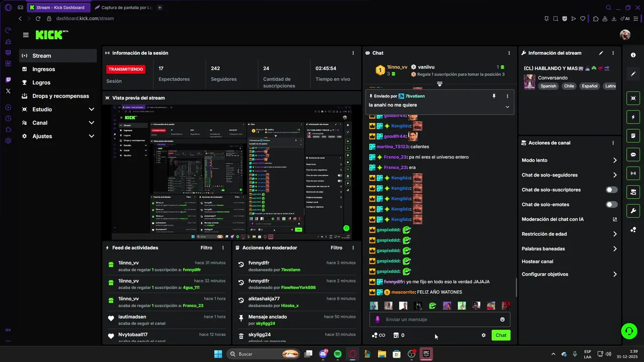Open Restricción de edad options arrow

coord(615,234)
